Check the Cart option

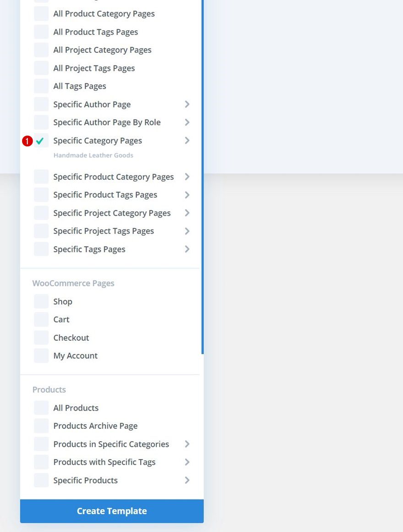tap(41, 319)
